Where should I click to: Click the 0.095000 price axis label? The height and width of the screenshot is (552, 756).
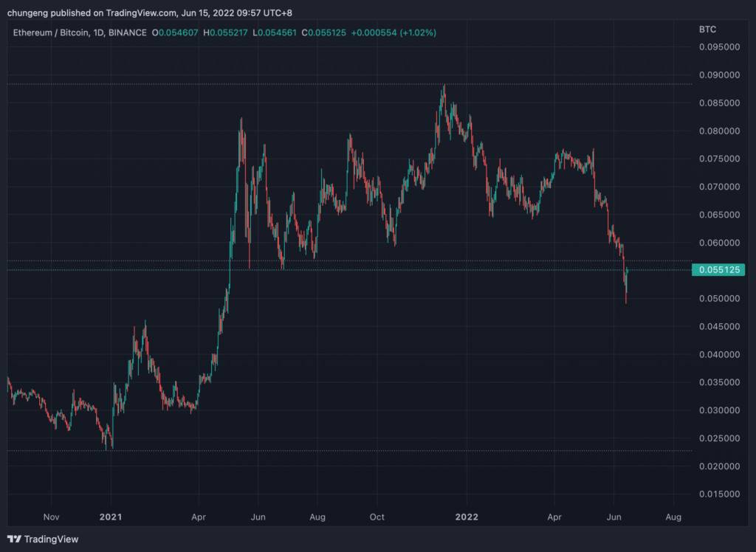719,46
